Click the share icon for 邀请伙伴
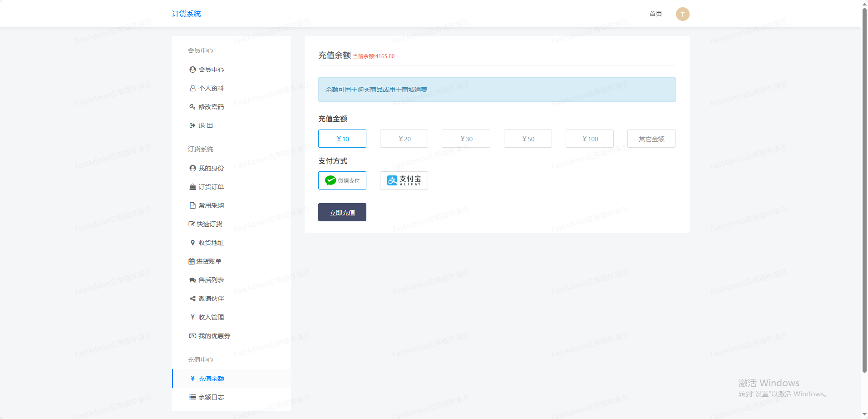The image size is (868, 419). [x=192, y=299]
